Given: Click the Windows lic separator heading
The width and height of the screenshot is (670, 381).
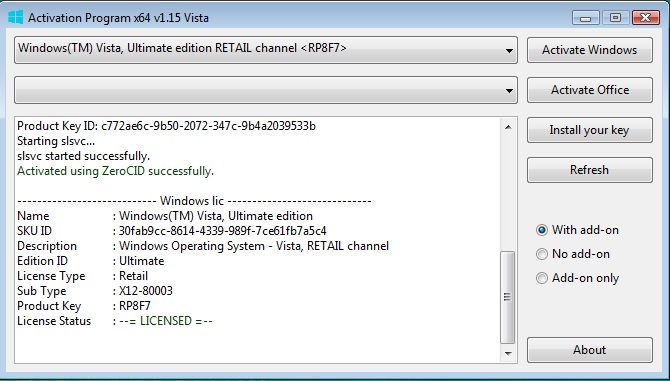Looking at the screenshot, I should [194, 201].
